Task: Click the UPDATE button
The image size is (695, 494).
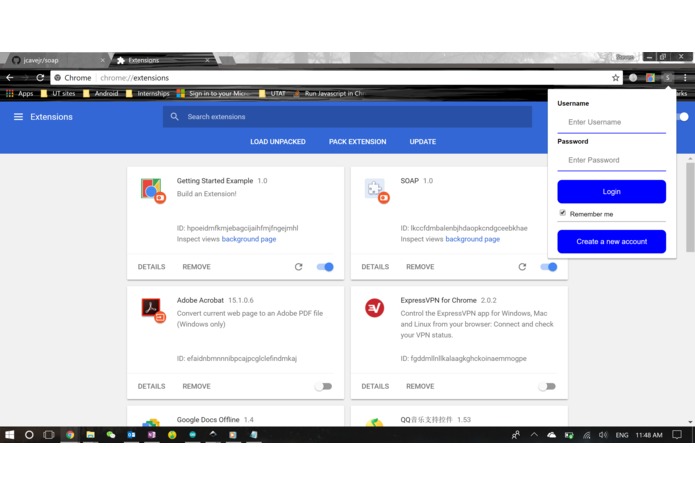Action: point(423,142)
